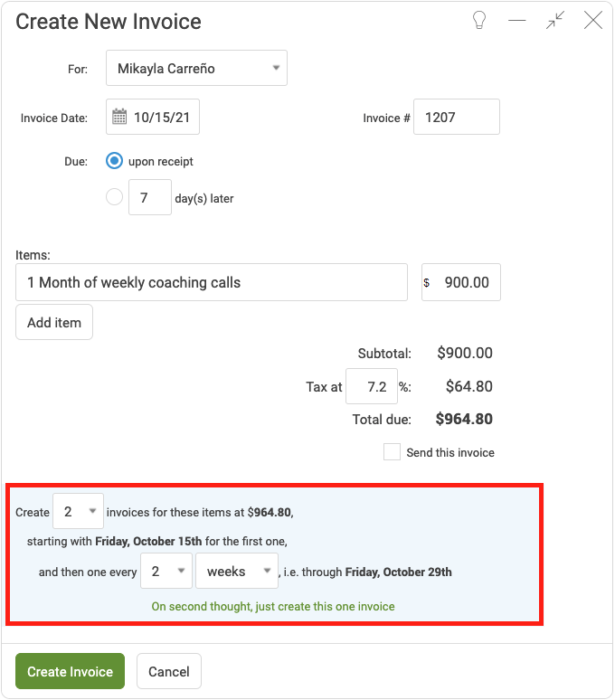Click the days later number field

pos(150,197)
